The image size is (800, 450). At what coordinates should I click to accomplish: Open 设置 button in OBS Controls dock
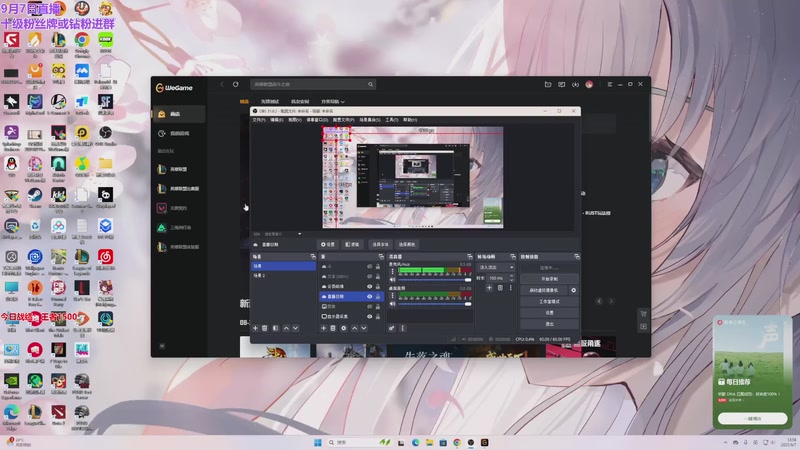549,313
